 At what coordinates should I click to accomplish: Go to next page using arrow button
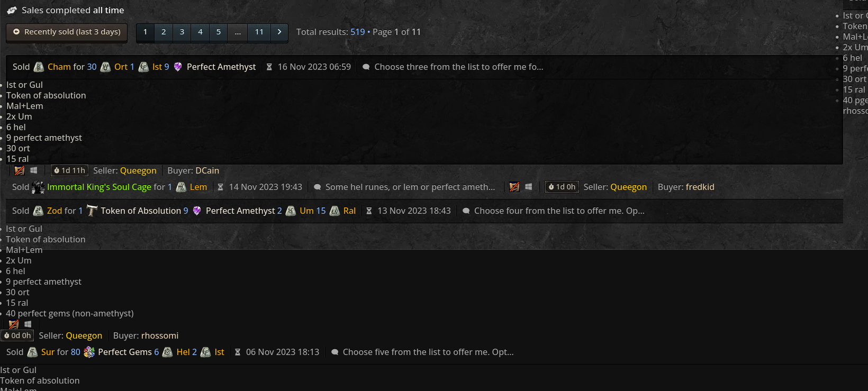pos(279,32)
